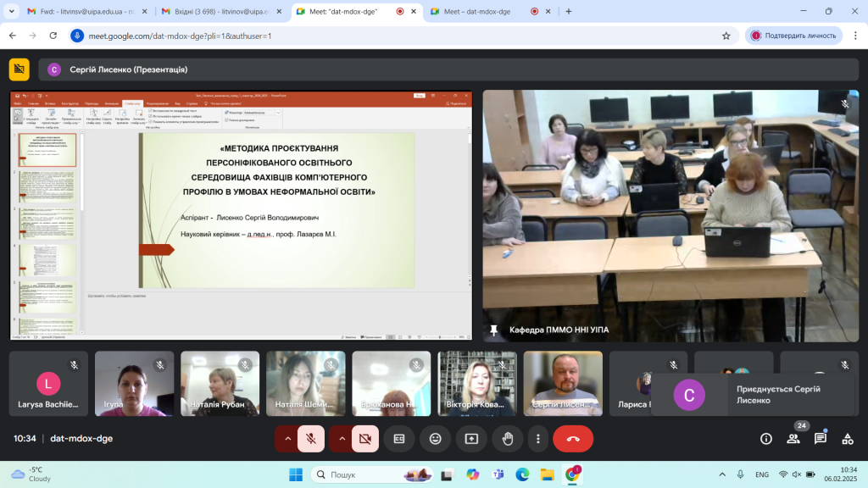Open the clock and calendar showing 06.02.2025
Image resolution: width=868 pixels, height=488 pixels.
[x=840, y=474]
